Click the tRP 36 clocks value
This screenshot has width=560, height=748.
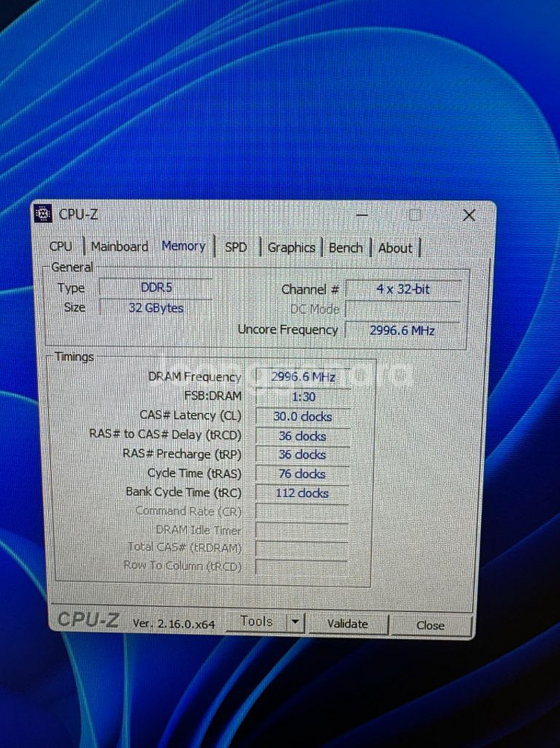pyautogui.click(x=302, y=454)
